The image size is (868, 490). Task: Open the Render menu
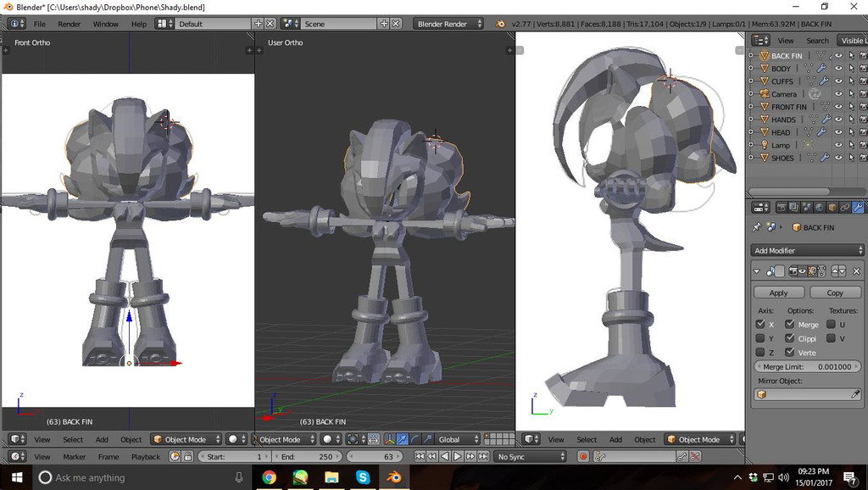coord(70,24)
